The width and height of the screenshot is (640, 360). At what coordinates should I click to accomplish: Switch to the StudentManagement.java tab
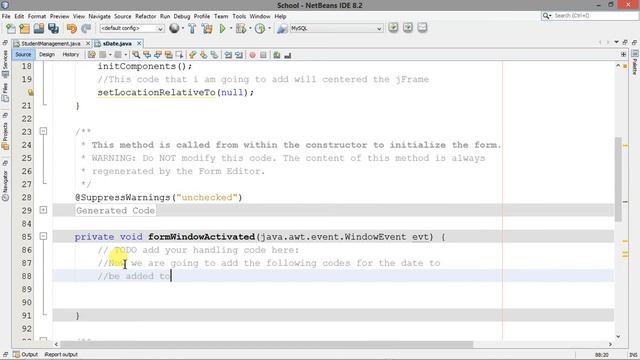(x=51, y=43)
